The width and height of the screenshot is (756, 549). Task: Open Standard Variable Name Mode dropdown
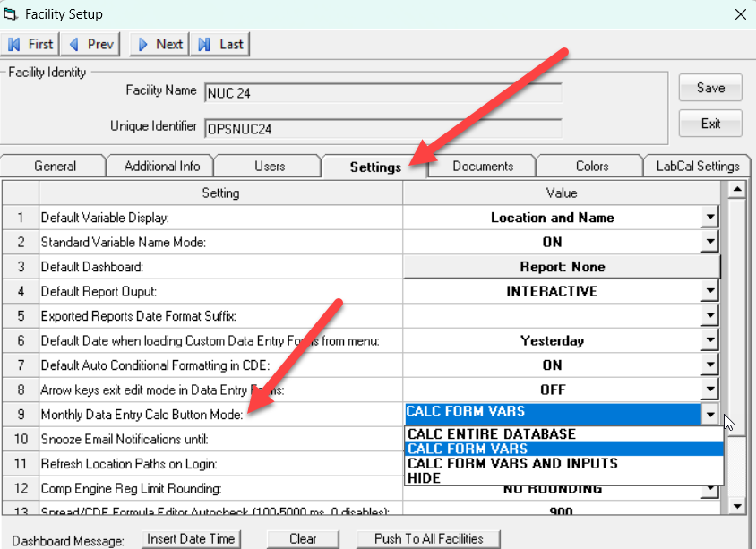click(710, 242)
